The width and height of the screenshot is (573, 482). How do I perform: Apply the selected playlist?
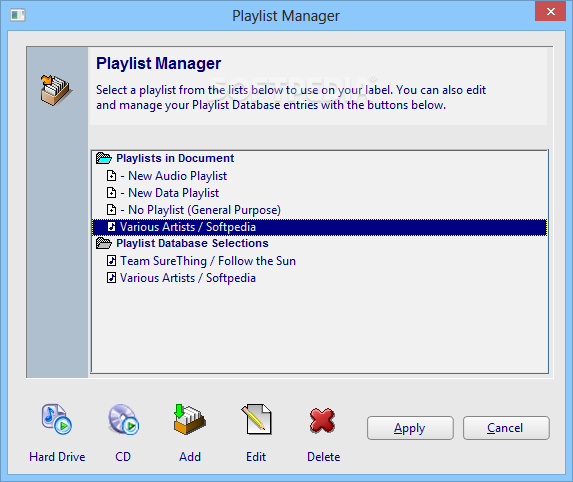click(410, 428)
